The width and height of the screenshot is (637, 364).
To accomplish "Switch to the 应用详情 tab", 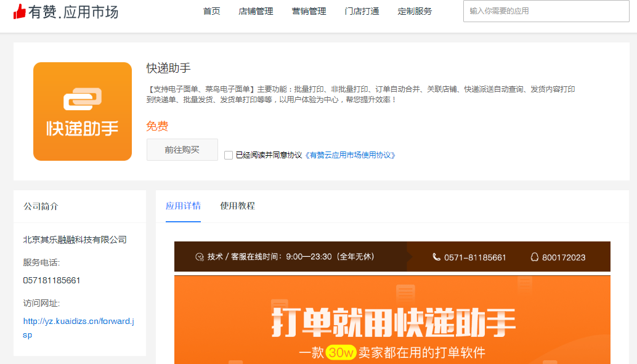I will (x=183, y=206).
